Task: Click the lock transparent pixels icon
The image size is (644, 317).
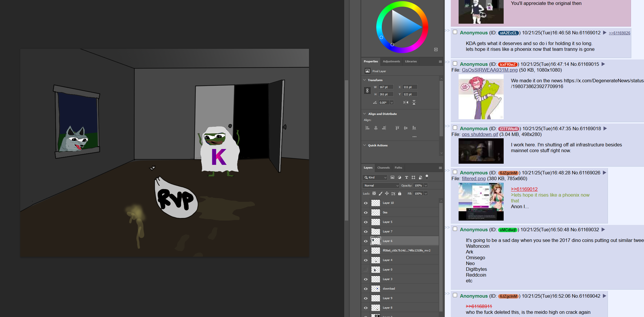Action: [374, 193]
